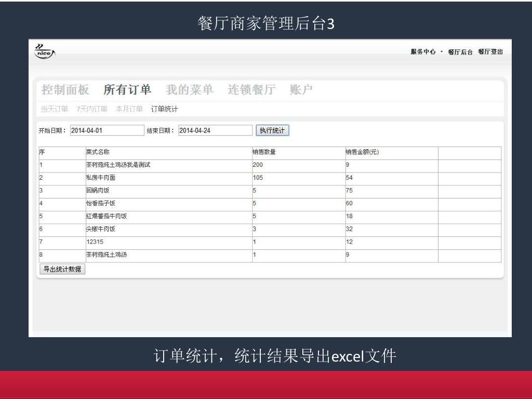
Task: Select the 12315 dish name cell
Action: click(x=169, y=243)
